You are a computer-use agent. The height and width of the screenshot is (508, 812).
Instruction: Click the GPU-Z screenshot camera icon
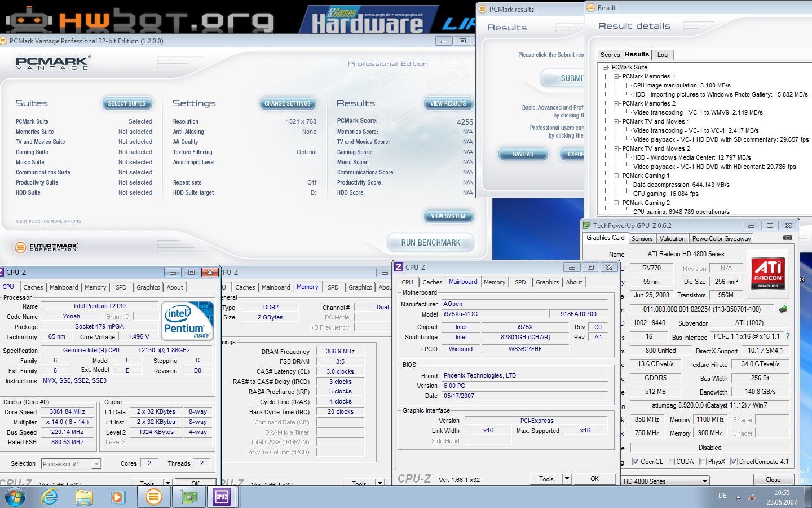click(788, 238)
